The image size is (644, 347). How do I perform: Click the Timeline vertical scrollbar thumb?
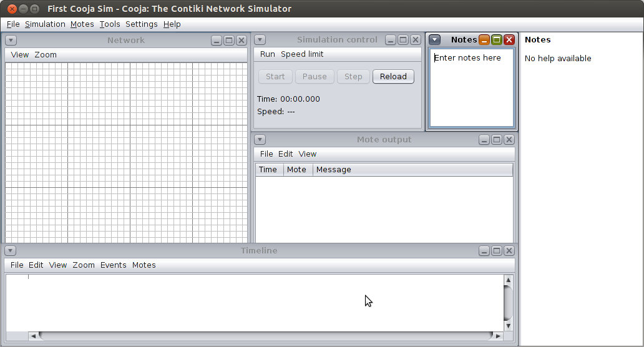pos(508,303)
